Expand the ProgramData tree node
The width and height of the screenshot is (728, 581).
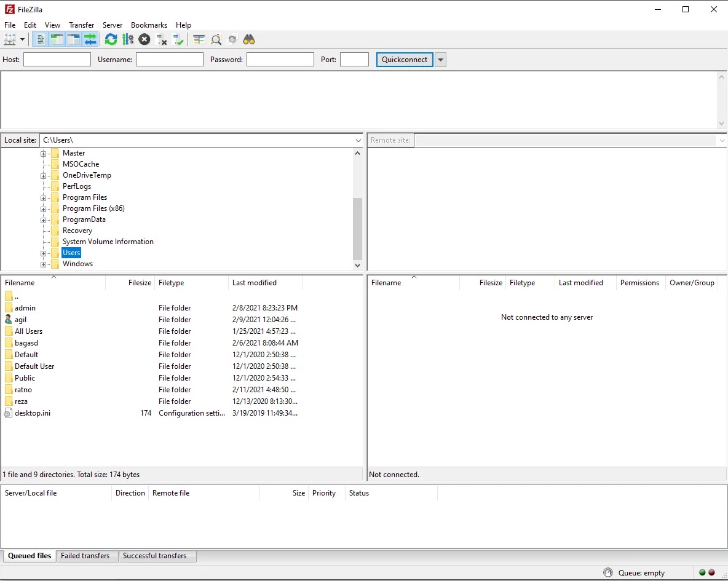(43, 220)
